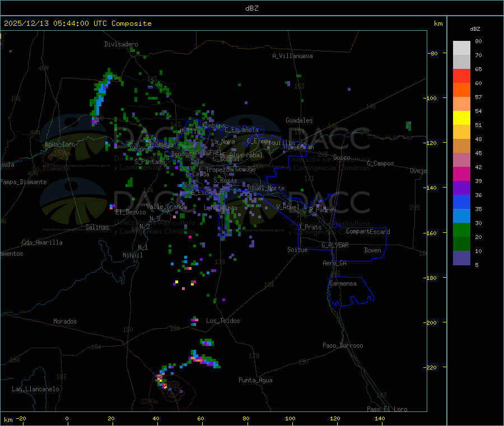
Task: Click the Valle_Grande label
Action: [166, 207]
